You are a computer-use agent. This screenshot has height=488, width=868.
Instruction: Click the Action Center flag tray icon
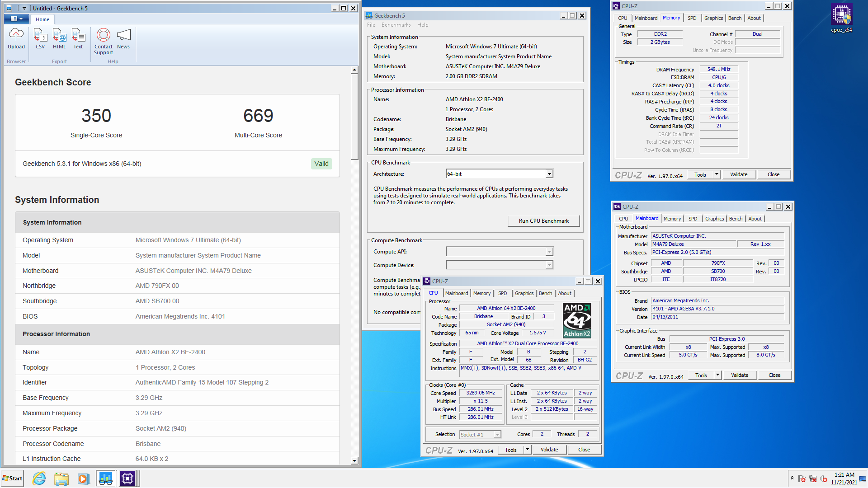click(802, 479)
